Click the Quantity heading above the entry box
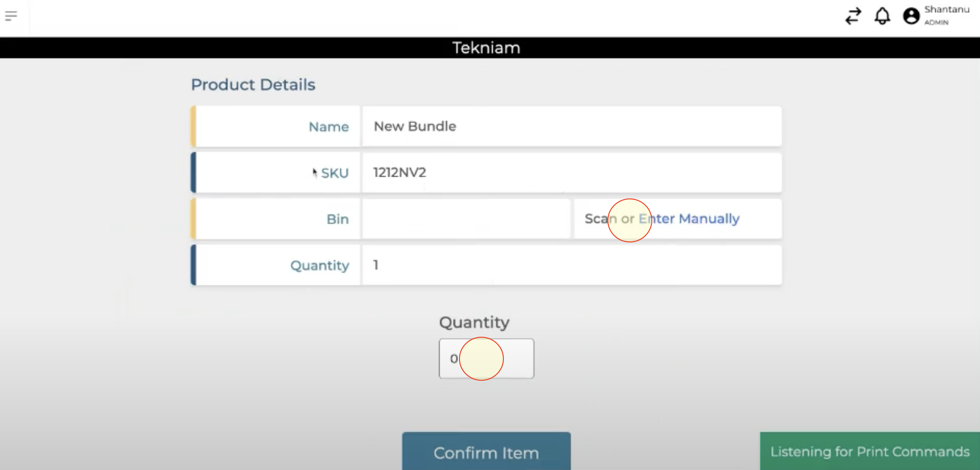This screenshot has height=470, width=980. coord(474,322)
